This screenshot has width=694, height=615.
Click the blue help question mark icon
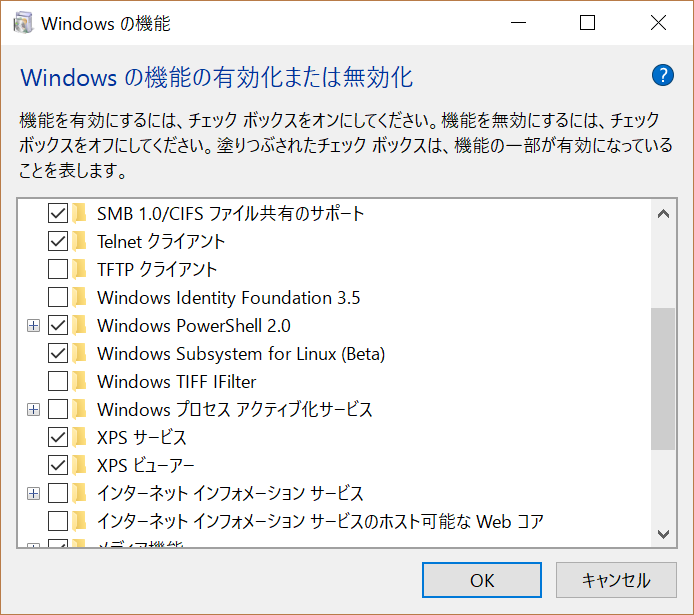(x=663, y=75)
